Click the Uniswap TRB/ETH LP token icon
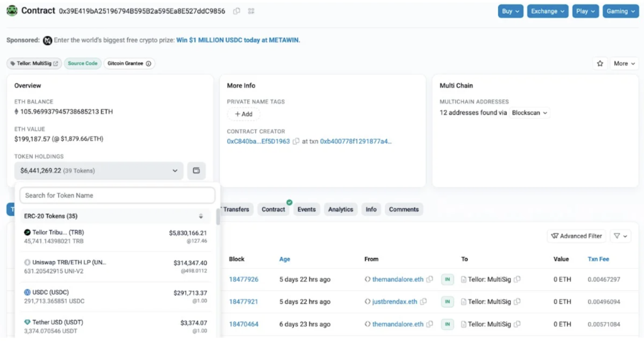 click(27, 263)
